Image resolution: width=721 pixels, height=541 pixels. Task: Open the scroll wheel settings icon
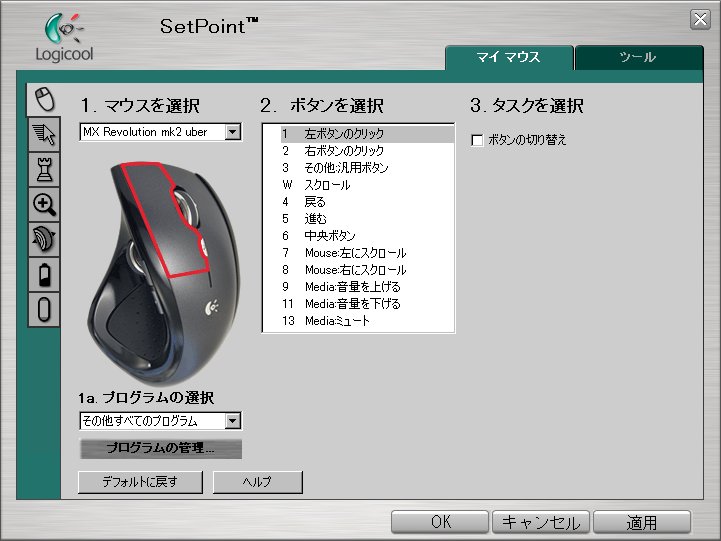click(44, 239)
